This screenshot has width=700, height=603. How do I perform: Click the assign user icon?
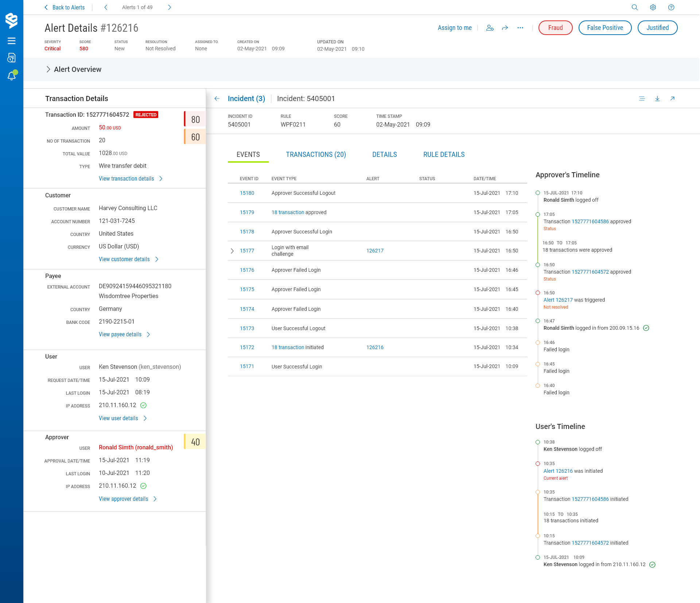(490, 28)
